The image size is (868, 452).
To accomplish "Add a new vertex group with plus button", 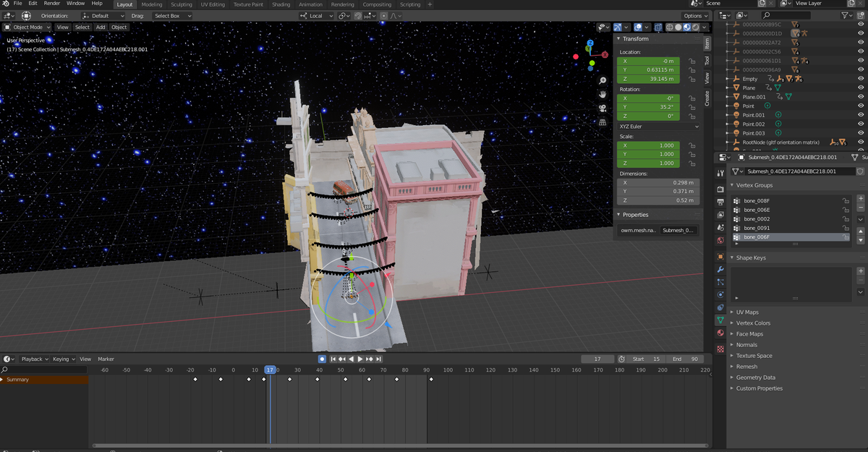I will [x=861, y=198].
